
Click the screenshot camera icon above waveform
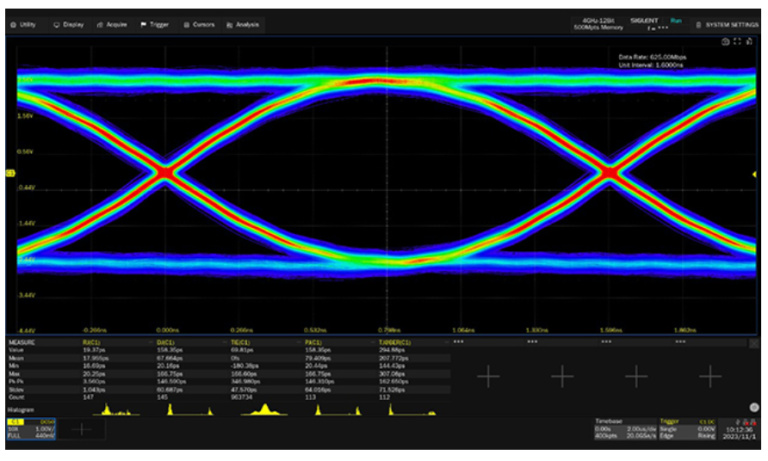(725, 42)
